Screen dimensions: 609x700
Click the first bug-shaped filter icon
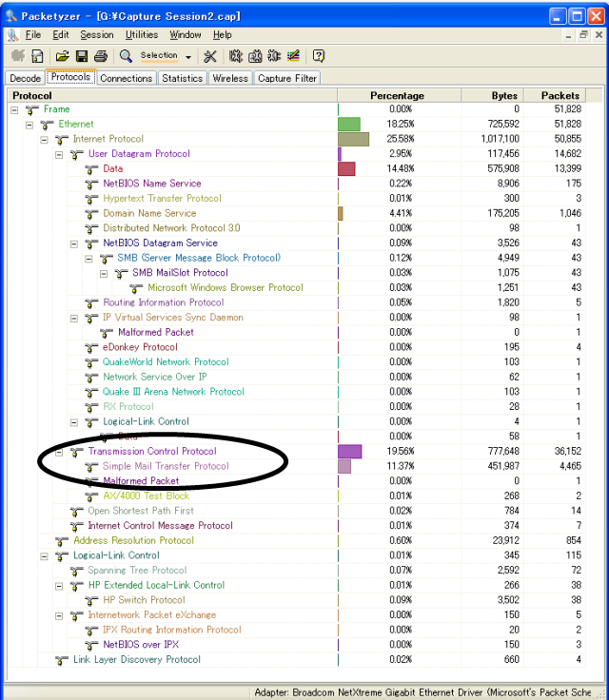coord(235,56)
